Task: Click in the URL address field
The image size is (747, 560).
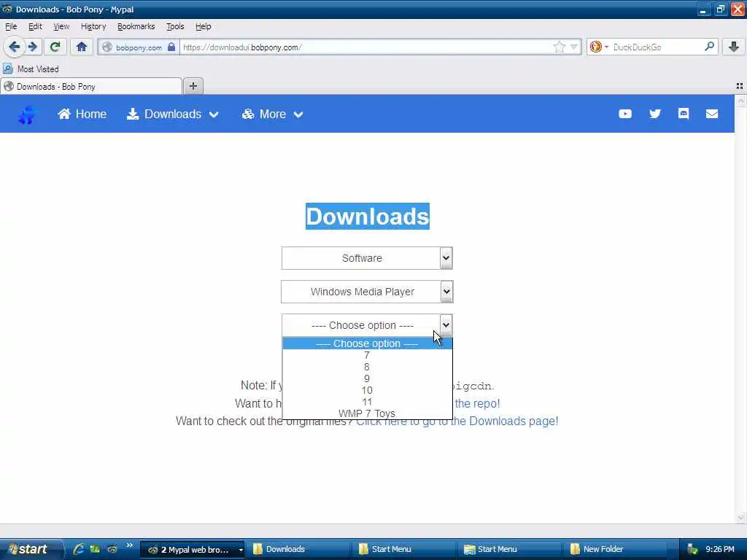Action: point(367,47)
